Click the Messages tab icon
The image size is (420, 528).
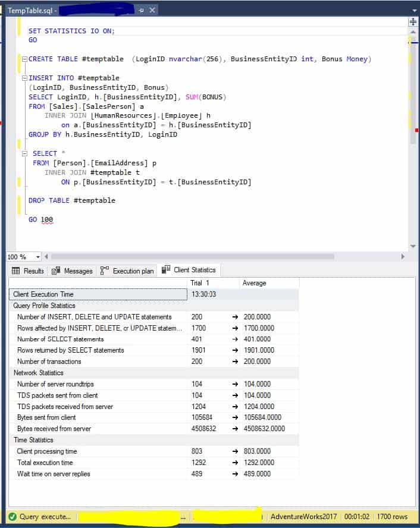[56, 271]
